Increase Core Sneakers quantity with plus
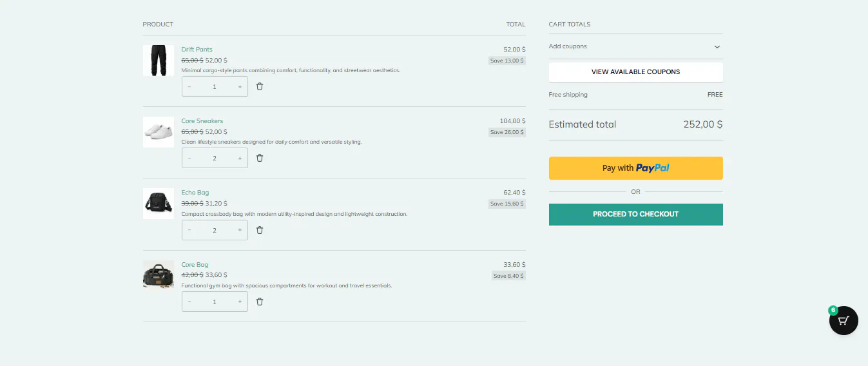Screen dimensions: 868x366 [x=240, y=158]
